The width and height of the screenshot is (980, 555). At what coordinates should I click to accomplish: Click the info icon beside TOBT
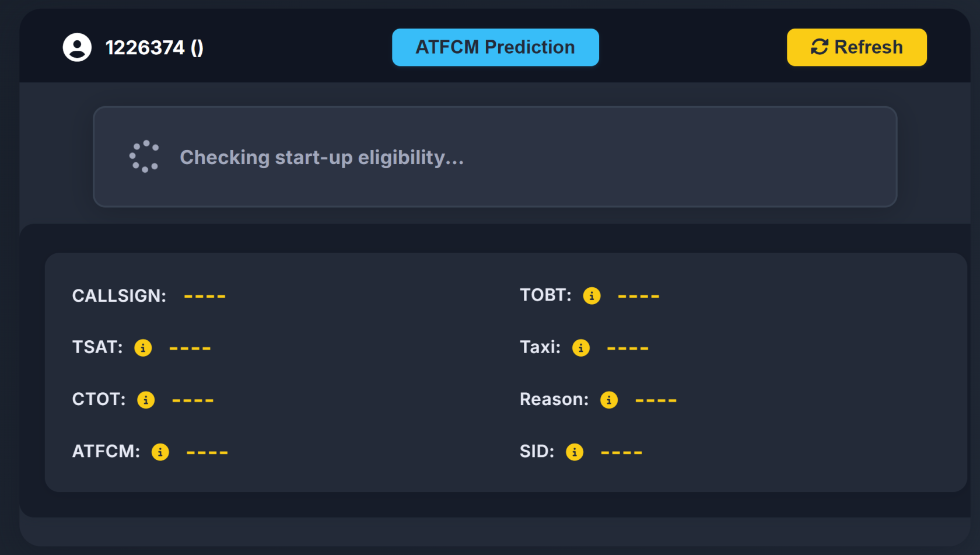(591, 296)
